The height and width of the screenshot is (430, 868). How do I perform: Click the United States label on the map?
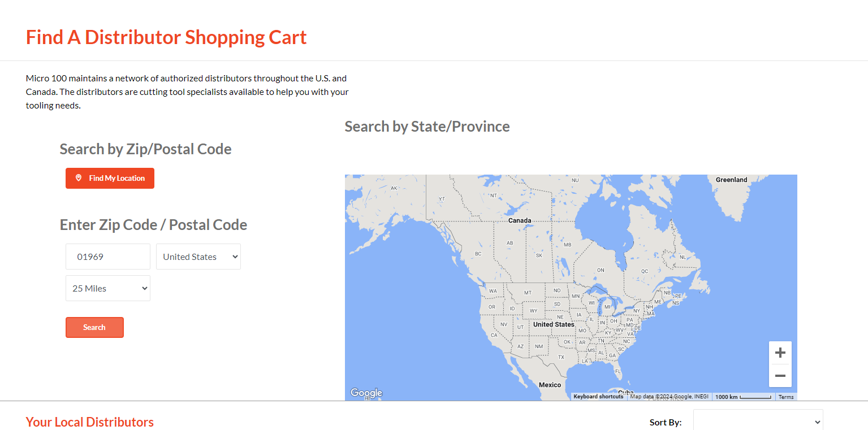554,324
